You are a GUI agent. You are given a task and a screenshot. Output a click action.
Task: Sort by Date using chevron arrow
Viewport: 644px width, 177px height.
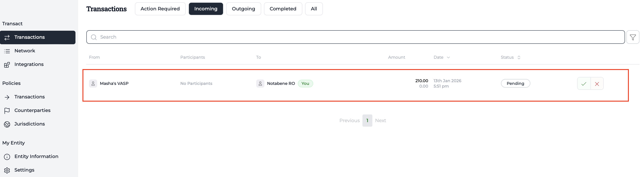pos(448,57)
